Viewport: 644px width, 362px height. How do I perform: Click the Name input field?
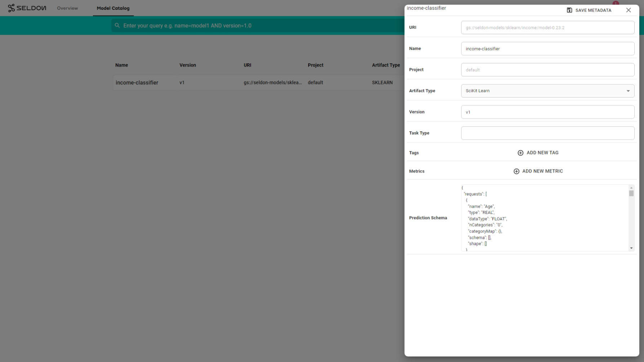click(547, 49)
